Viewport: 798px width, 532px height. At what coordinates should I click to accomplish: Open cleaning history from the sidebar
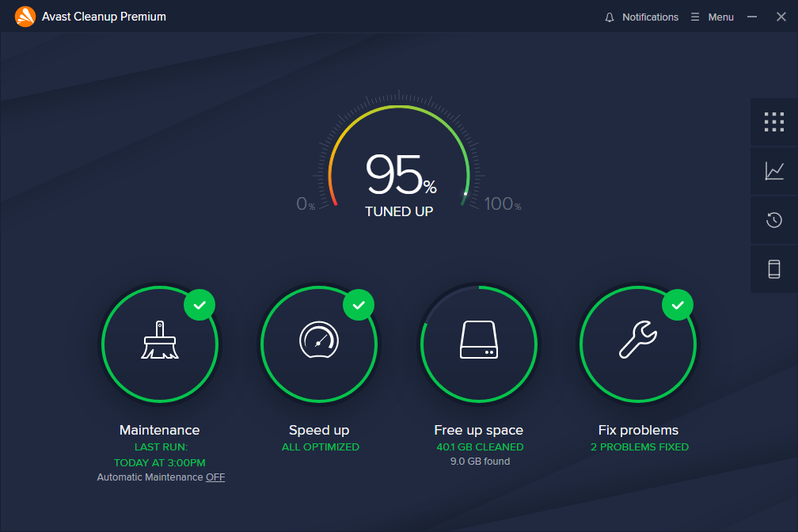click(773, 220)
